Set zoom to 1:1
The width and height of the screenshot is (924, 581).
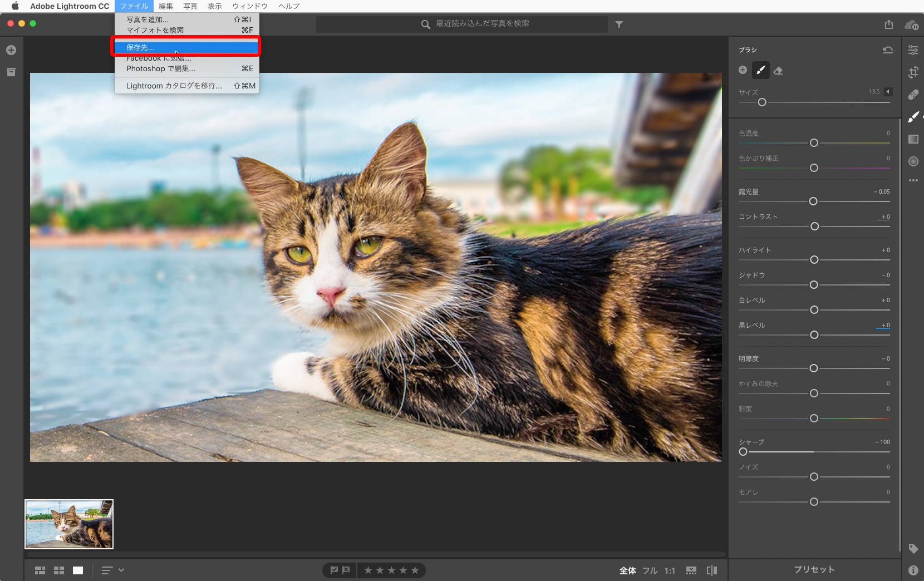point(670,570)
